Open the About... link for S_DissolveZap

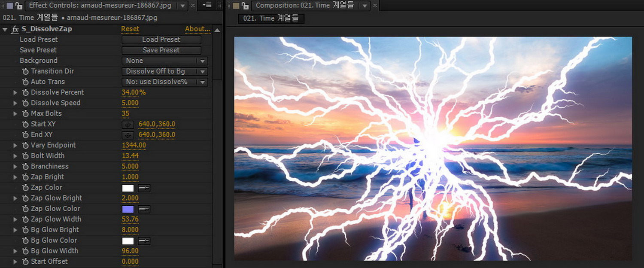(197, 29)
